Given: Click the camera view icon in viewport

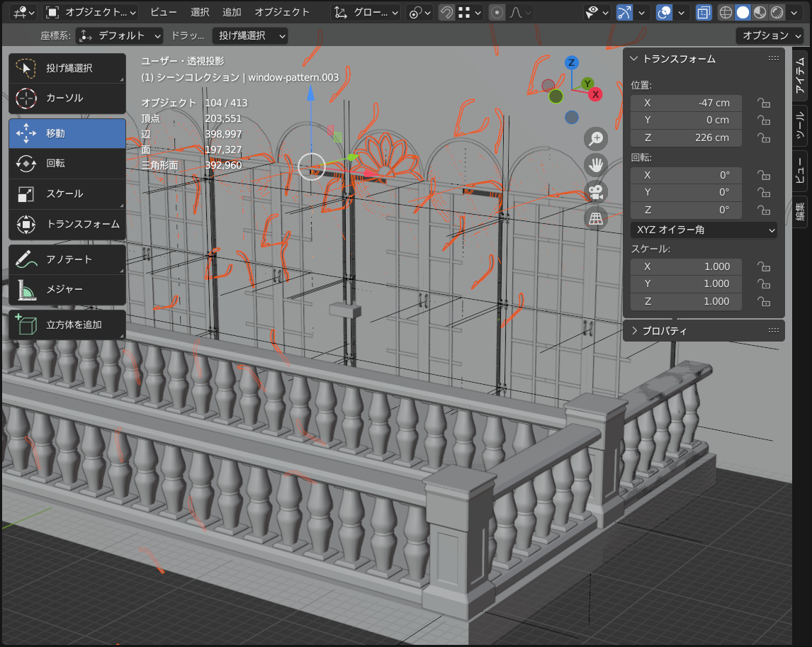Looking at the screenshot, I should tap(597, 191).
